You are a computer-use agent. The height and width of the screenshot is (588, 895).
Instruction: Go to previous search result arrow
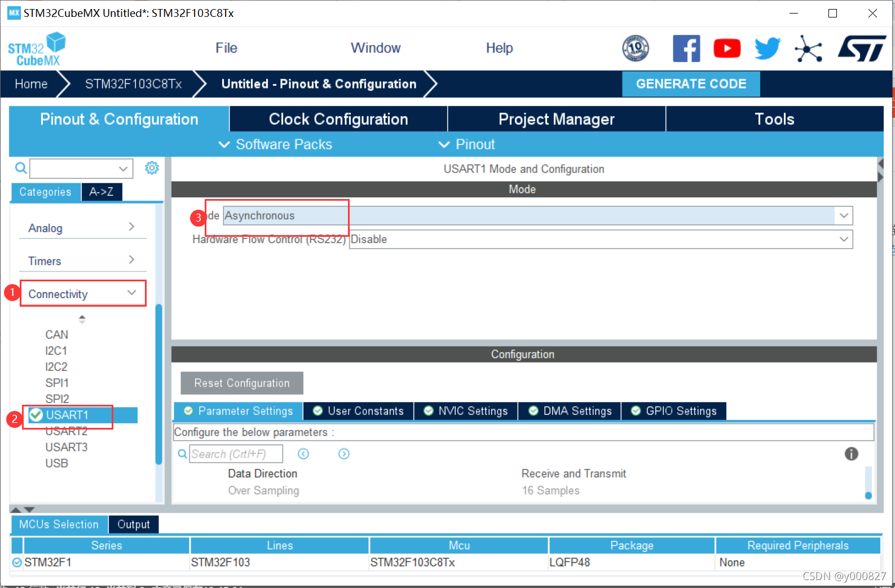(303, 454)
